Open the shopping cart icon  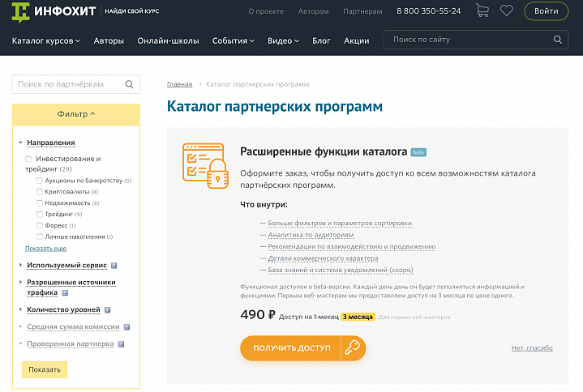[482, 11]
